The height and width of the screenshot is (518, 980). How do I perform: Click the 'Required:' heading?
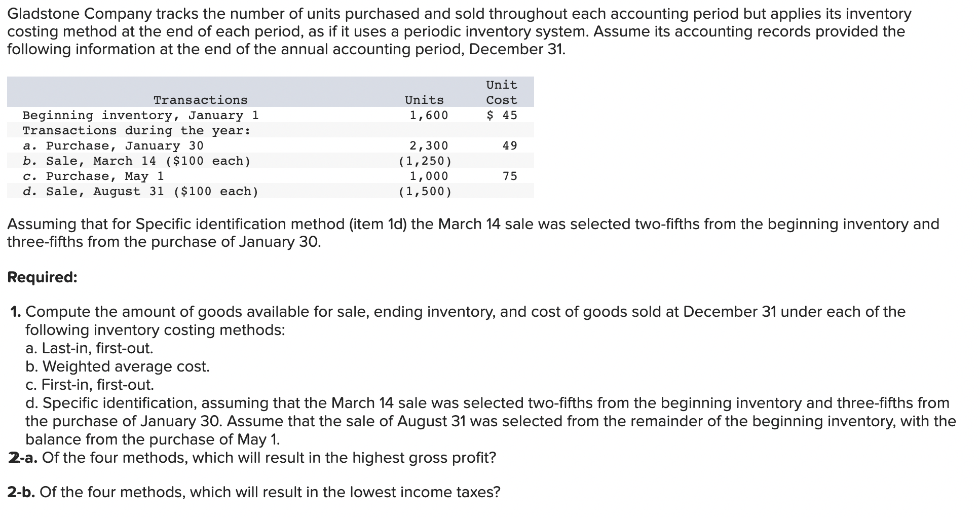[43, 277]
